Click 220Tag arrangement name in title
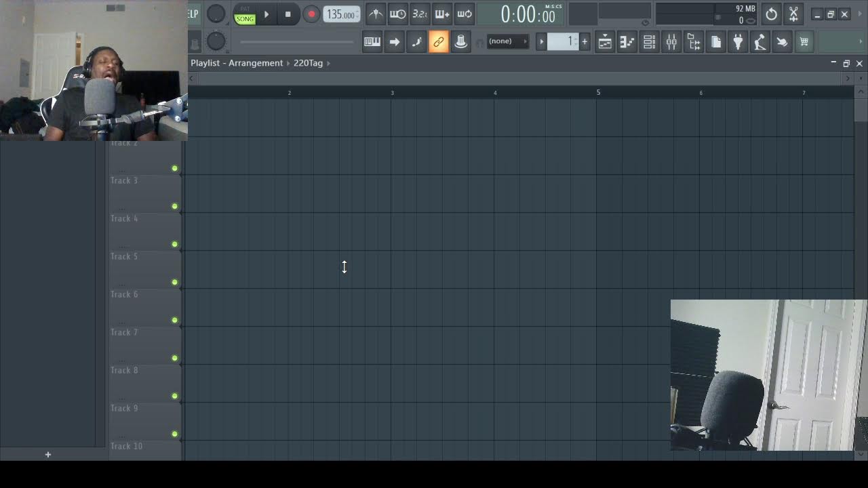 [308, 63]
